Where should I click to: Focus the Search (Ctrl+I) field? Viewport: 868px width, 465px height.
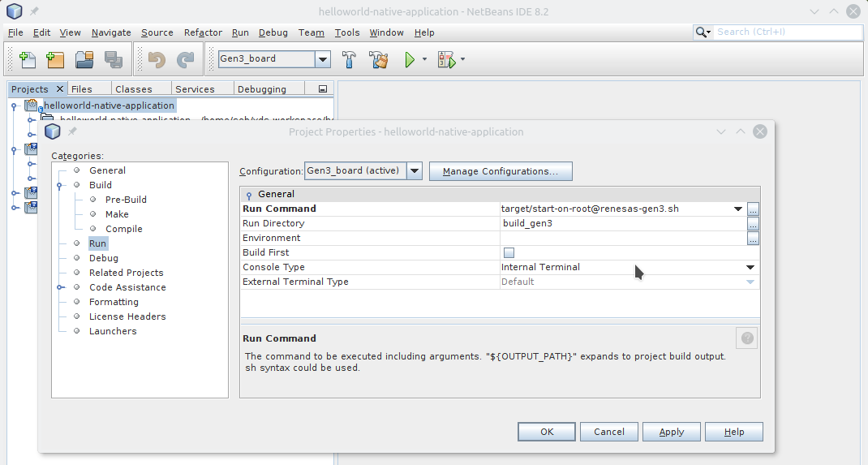pos(788,32)
